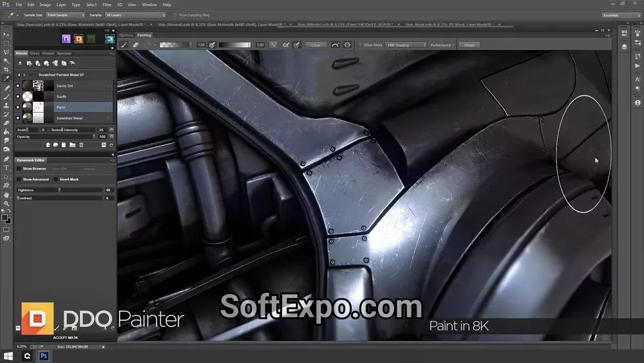This screenshot has height=363, width=644.
Task: Expand the Performance dropdown
Action: click(x=442, y=44)
